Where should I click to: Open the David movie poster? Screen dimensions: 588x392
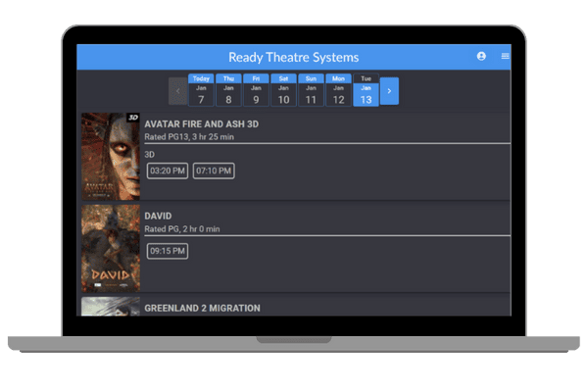click(110, 248)
